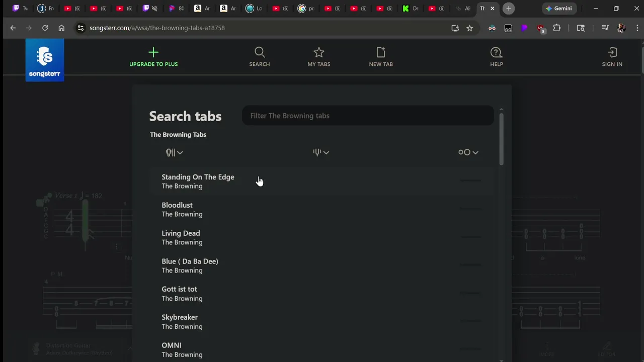Open the Gott ist tot tab
The image size is (644, 362).
[x=322, y=294]
